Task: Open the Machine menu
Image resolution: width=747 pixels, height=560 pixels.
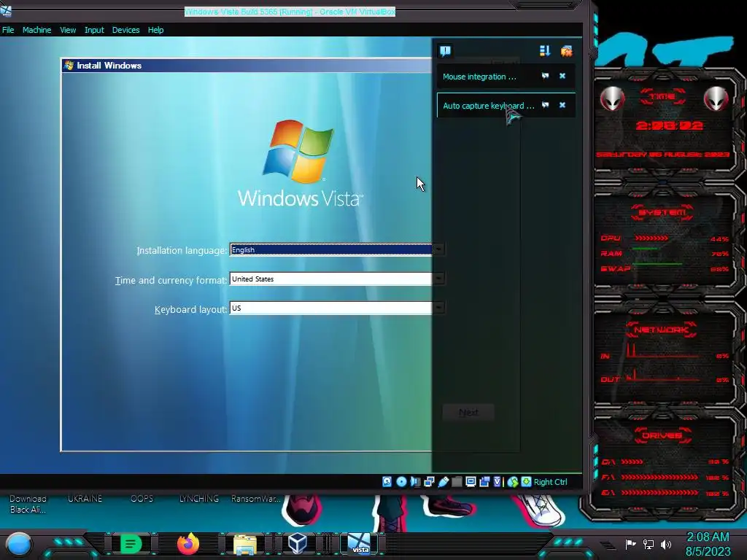Action: [36, 29]
